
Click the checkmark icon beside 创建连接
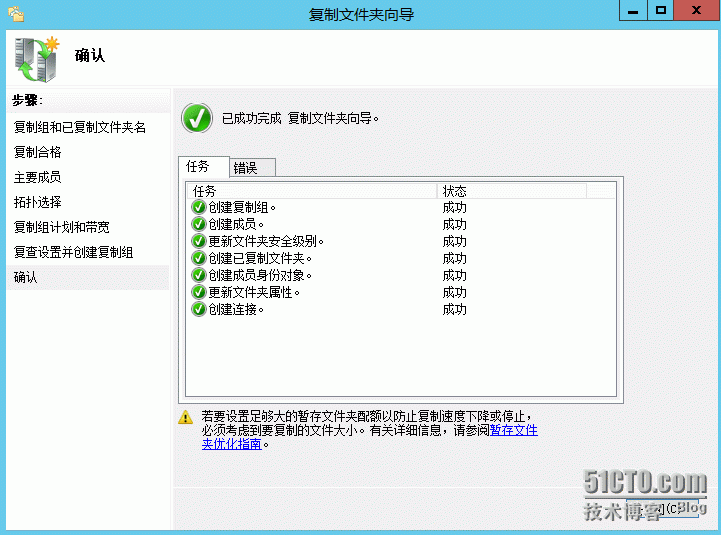(x=199, y=310)
